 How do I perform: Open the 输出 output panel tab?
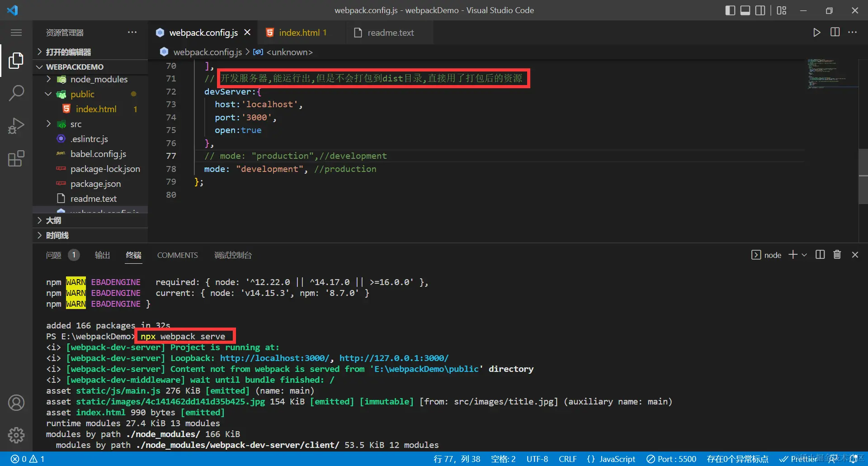[x=102, y=255]
